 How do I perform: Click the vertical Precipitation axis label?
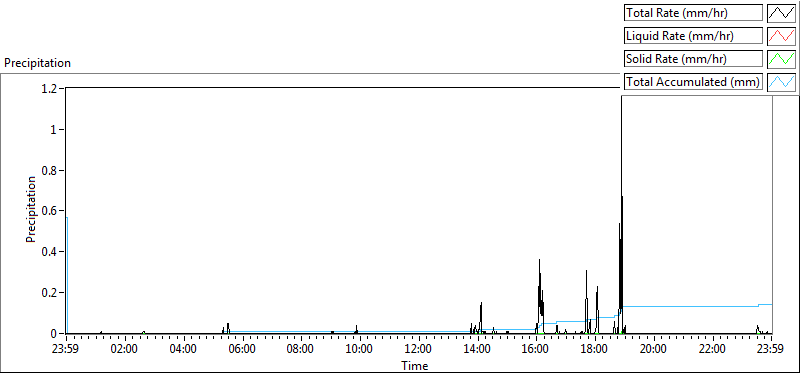coord(31,209)
